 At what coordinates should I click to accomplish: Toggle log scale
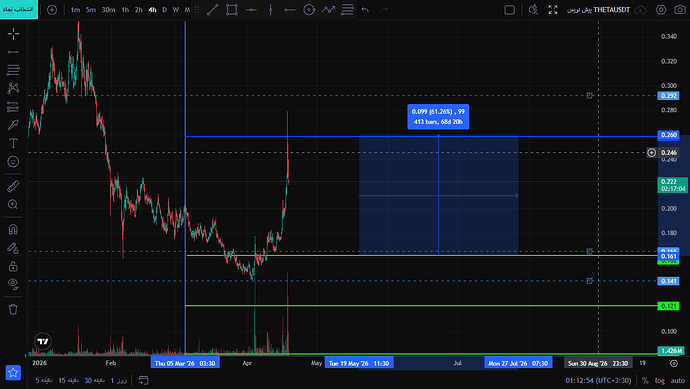(x=659, y=381)
